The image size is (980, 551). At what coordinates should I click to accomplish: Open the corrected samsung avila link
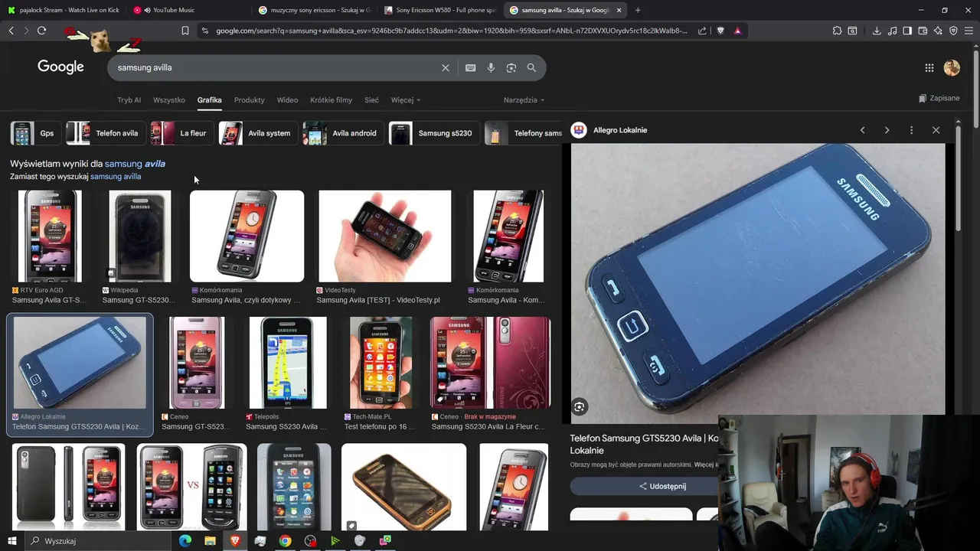pyautogui.click(x=135, y=164)
